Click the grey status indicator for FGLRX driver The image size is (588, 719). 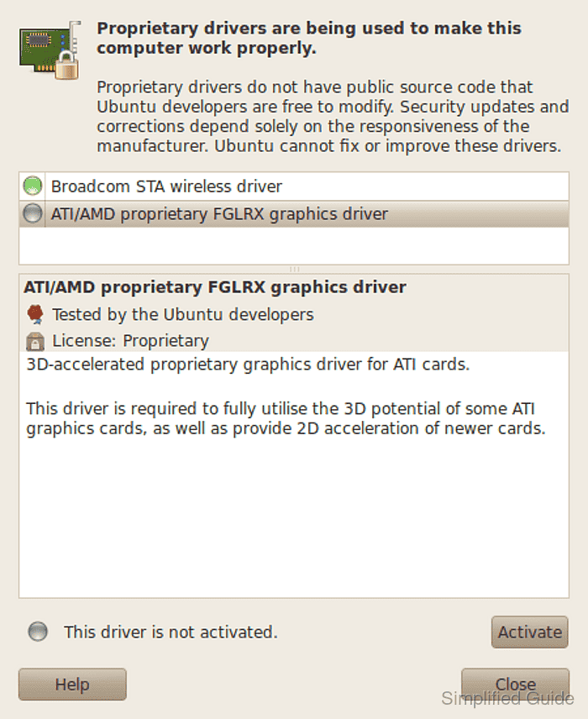33,213
